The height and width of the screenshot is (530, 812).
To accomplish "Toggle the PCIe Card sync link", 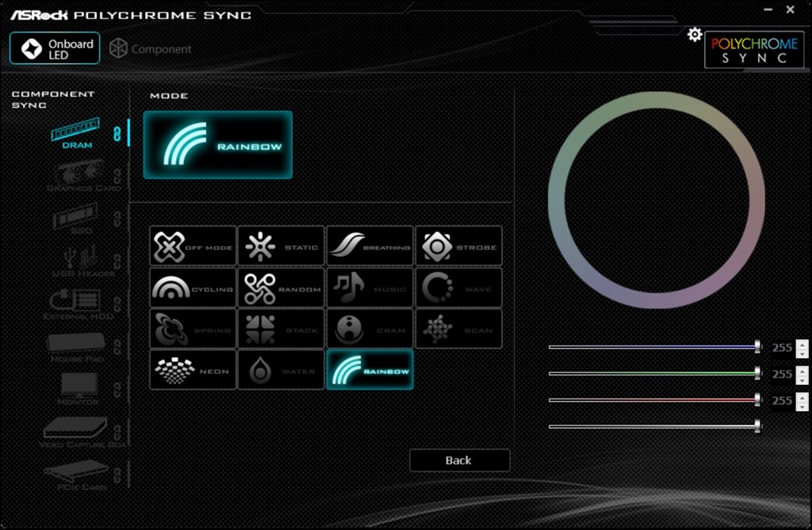I will tap(117, 475).
